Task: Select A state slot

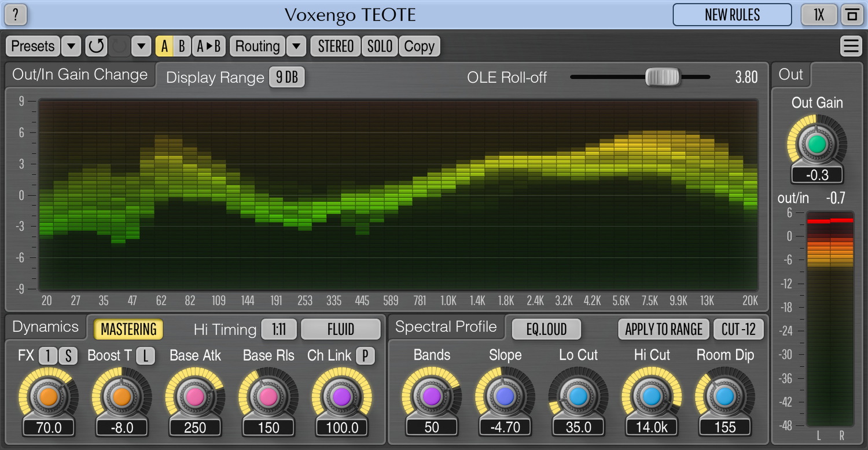Action: point(164,46)
